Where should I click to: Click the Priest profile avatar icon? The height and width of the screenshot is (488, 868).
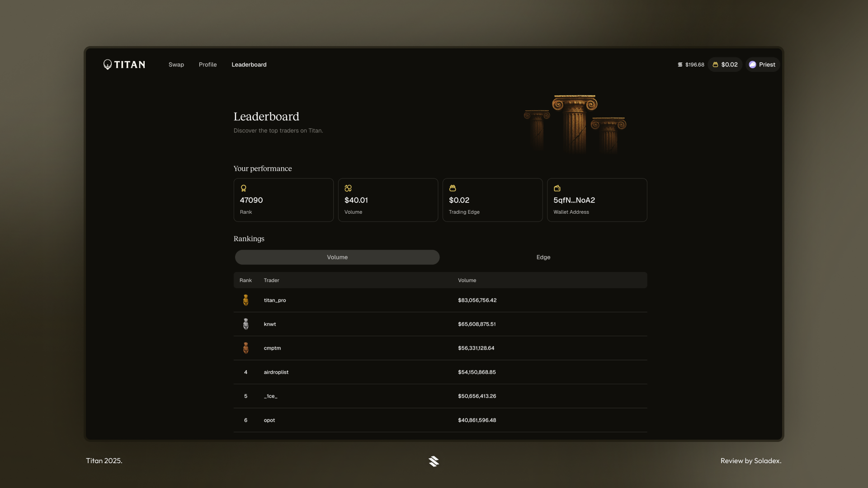(x=752, y=65)
